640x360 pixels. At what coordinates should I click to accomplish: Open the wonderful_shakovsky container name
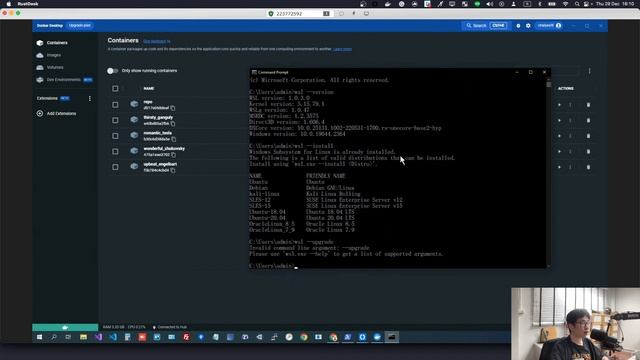164,149
